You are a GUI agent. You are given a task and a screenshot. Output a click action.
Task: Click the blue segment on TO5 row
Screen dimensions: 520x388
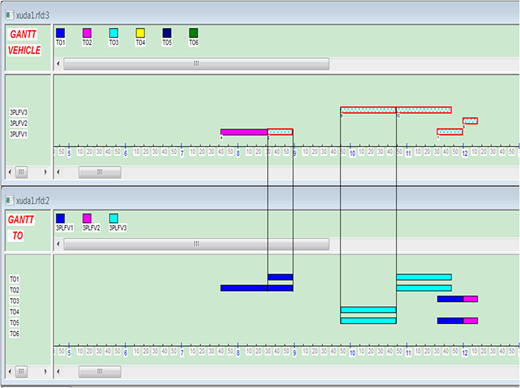click(450, 321)
